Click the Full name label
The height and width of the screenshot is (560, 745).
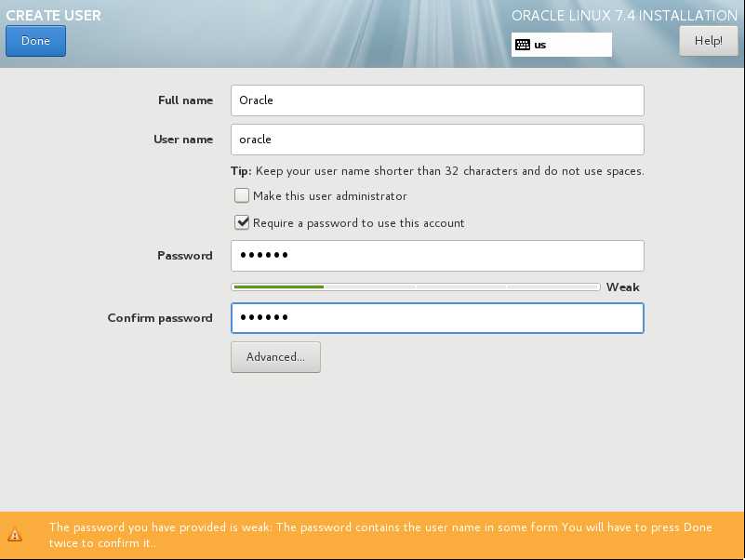pyautogui.click(x=186, y=100)
